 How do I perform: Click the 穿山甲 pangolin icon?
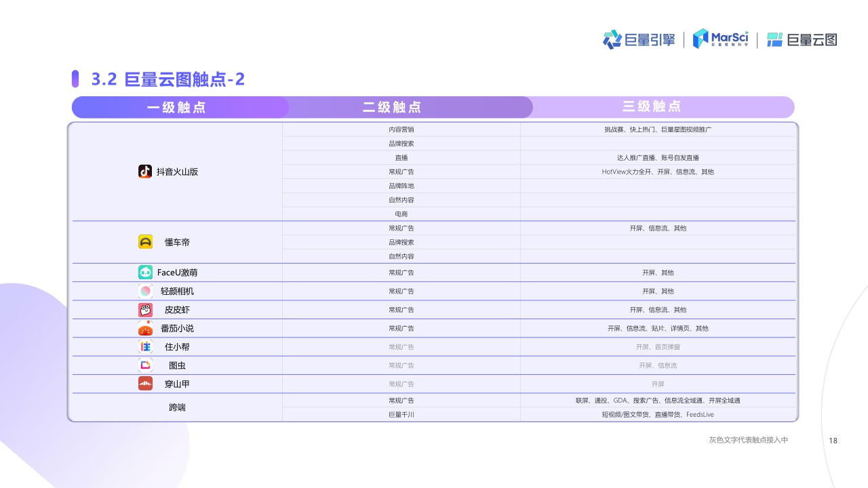coord(145,384)
